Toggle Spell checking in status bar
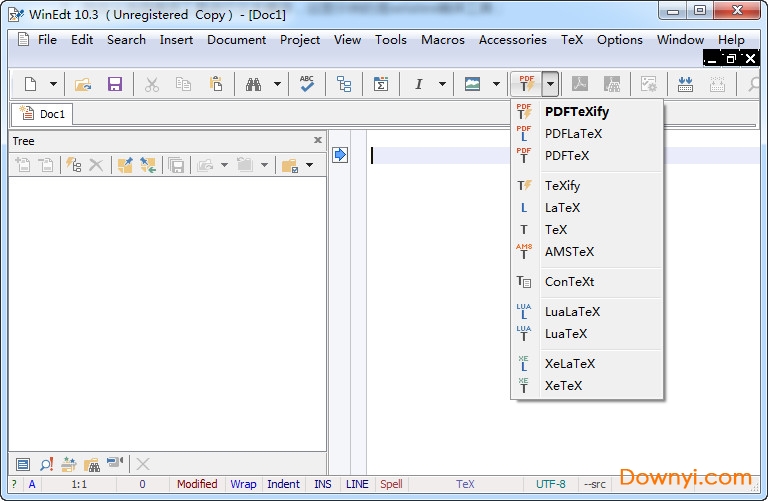 click(391, 484)
